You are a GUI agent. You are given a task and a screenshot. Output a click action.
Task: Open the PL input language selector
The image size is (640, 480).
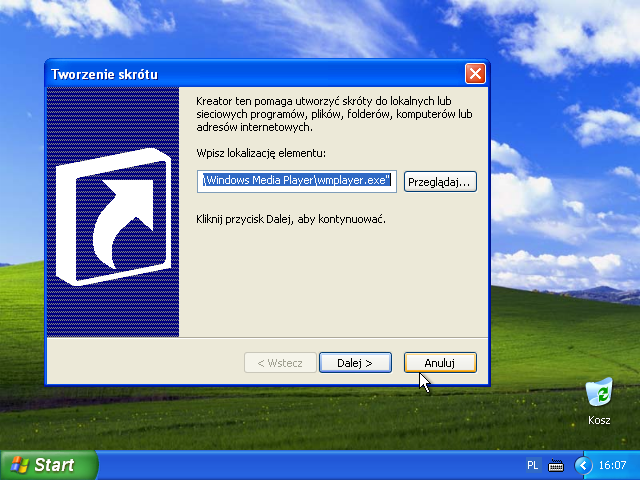click(x=533, y=466)
